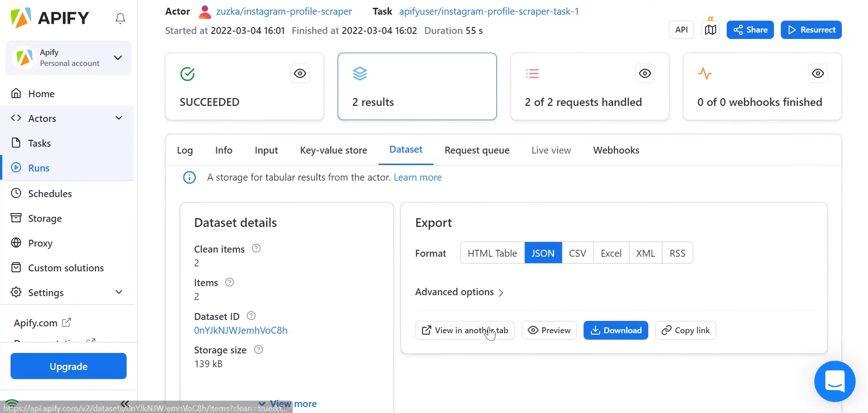Screen dimensions: 868x413
Task: Click the Share button
Action: pyautogui.click(x=750, y=30)
